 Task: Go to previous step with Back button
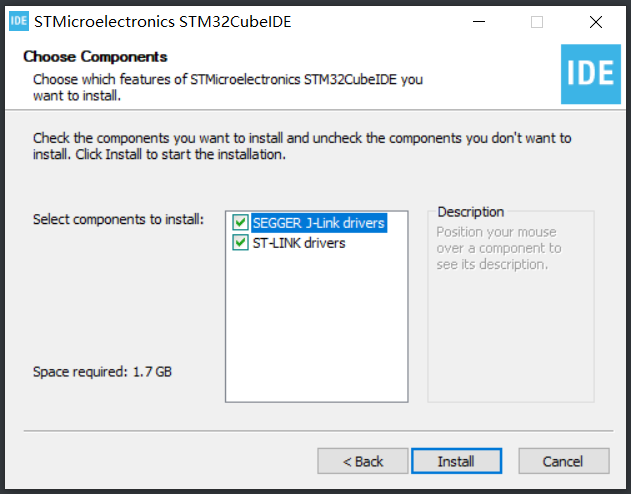363,461
